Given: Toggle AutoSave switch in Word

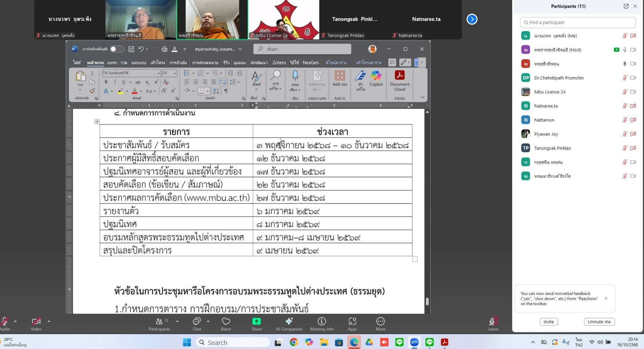Looking at the screenshot, I should tap(116, 49).
